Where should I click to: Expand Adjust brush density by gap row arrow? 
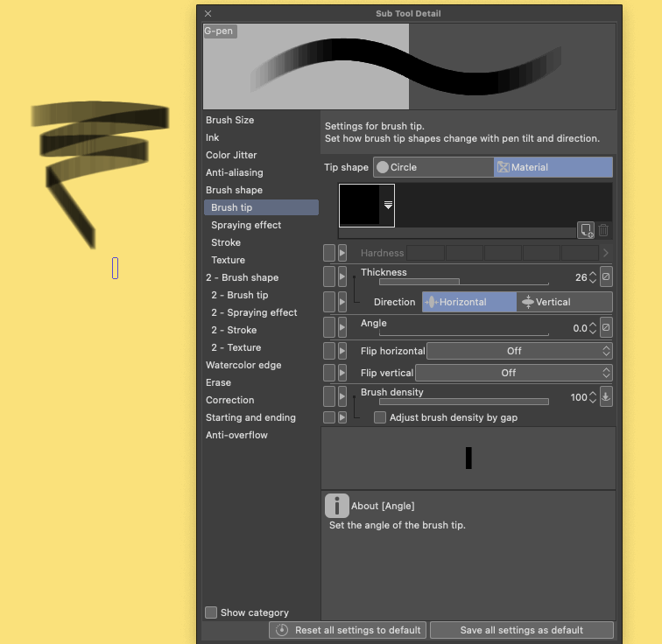[x=342, y=417]
